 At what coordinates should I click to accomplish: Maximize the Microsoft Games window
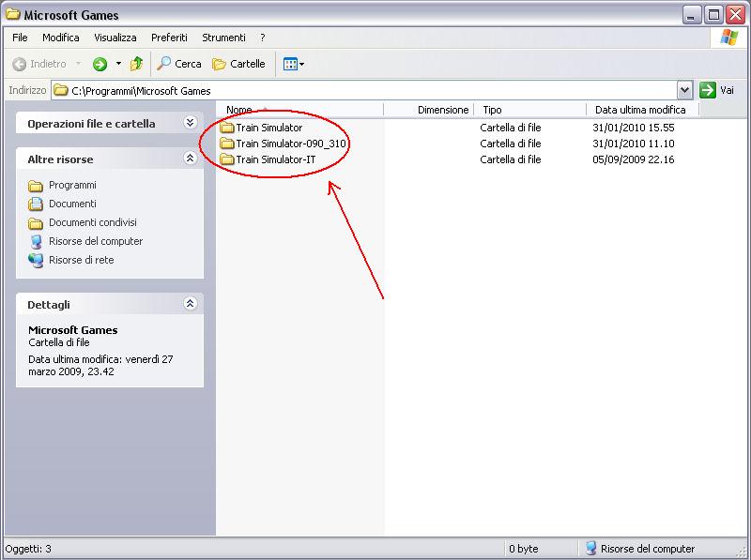713,15
